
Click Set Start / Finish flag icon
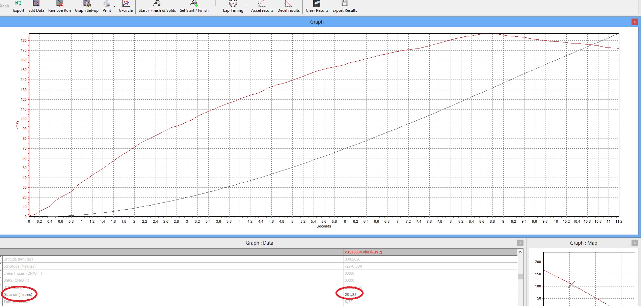point(194,4)
